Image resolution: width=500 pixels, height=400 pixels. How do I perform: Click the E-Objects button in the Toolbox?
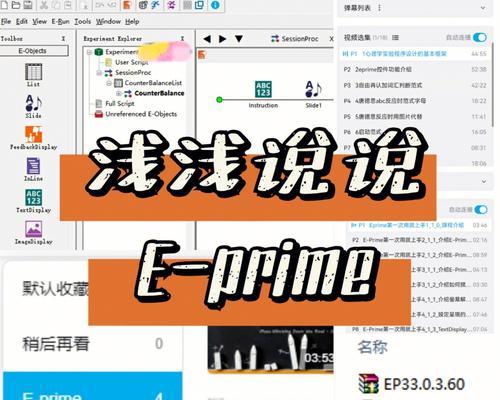point(34,51)
